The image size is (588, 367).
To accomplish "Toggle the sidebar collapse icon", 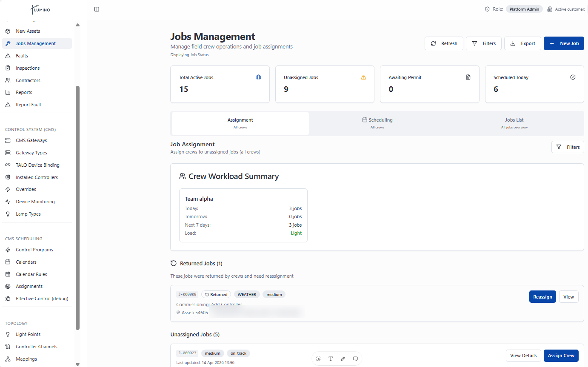I will coord(97,9).
